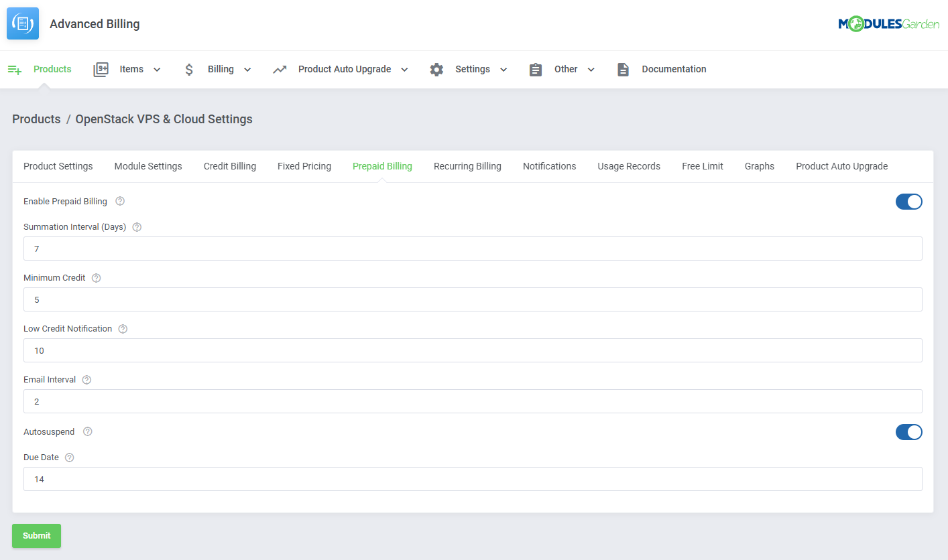
Task: Switch to the Notifications tab
Action: [549, 166]
